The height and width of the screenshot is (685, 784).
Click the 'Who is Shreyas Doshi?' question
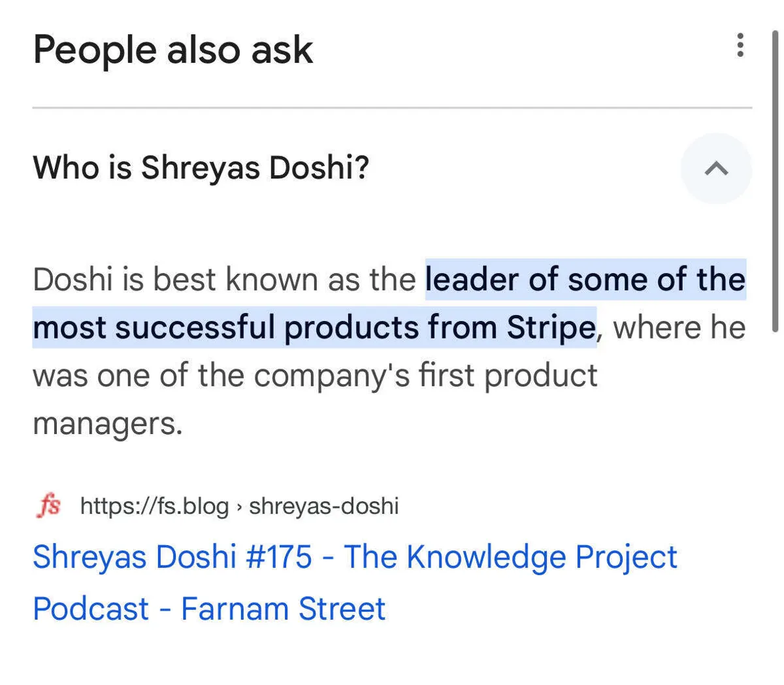(x=201, y=167)
